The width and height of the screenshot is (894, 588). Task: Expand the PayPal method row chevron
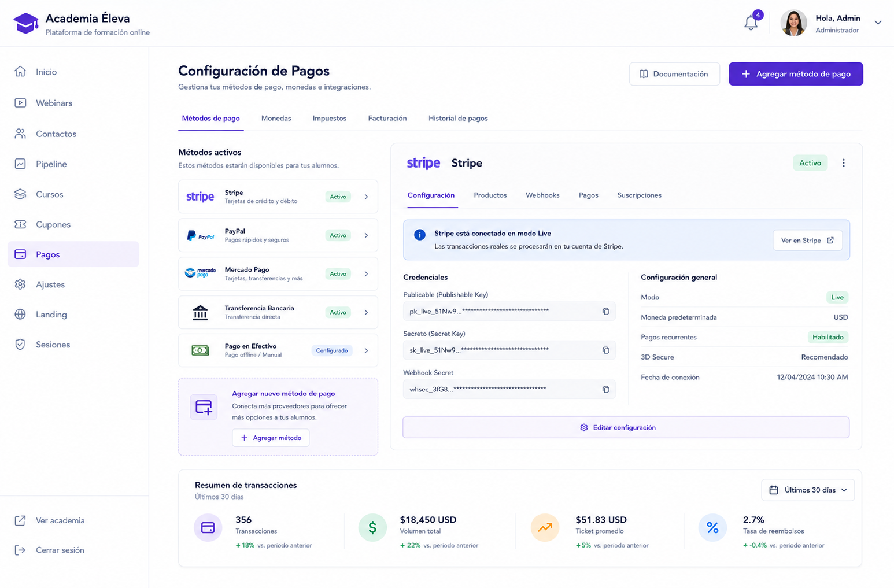pos(366,235)
